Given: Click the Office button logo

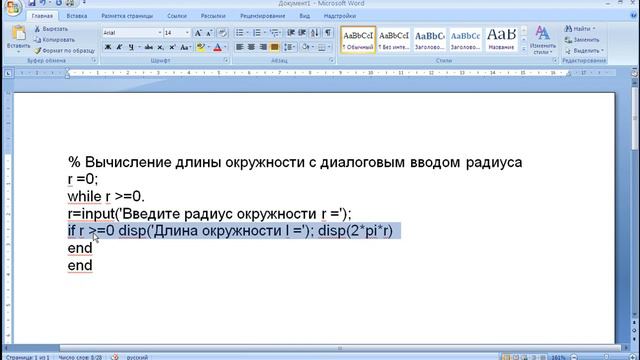Looking at the screenshot, I should click(x=12, y=7).
